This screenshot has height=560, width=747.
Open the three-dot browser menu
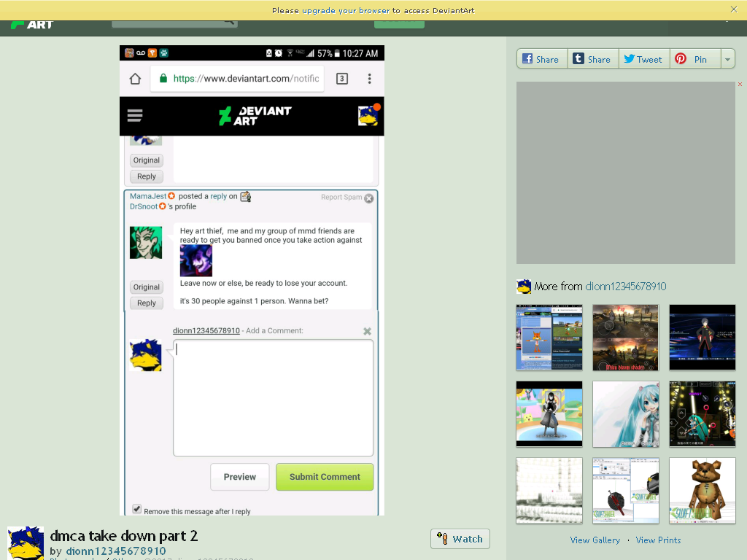369,79
